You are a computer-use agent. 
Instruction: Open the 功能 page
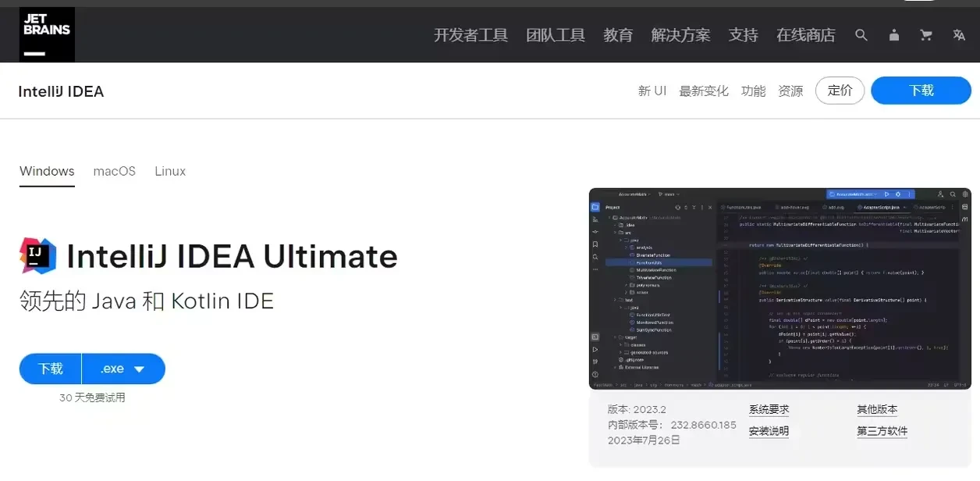point(754,91)
